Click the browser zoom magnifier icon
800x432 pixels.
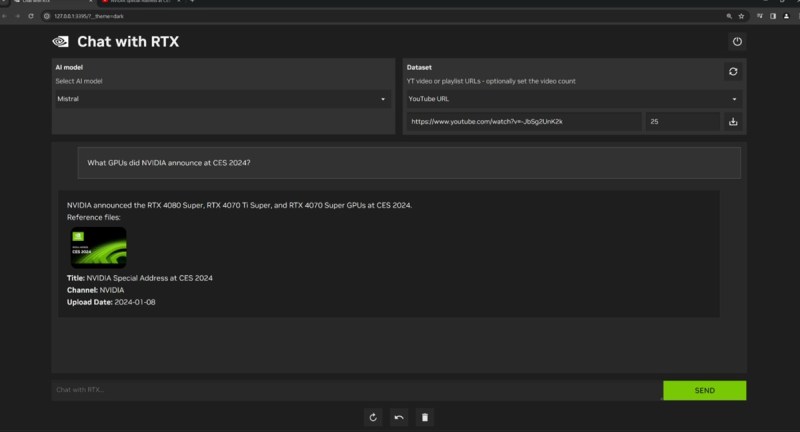(729, 16)
